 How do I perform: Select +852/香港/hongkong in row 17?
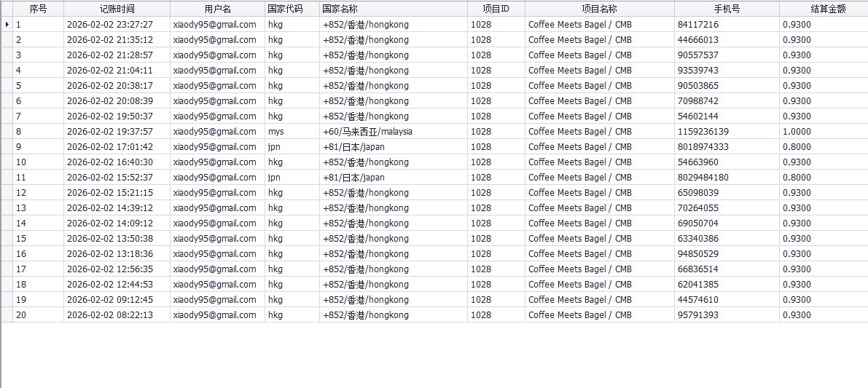click(x=366, y=269)
